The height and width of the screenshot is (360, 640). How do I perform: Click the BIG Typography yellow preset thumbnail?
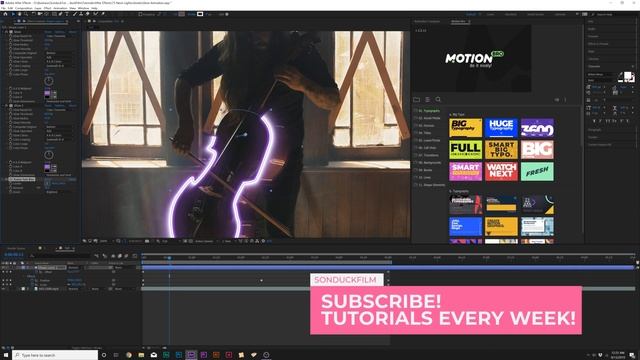click(465, 128)
